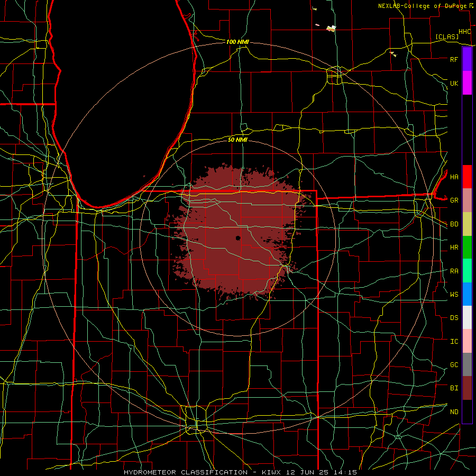Image resolution: width=476 pixels, height=476 pixels.
Task: Click the 50 NMI range ring label
Action: 237,140
